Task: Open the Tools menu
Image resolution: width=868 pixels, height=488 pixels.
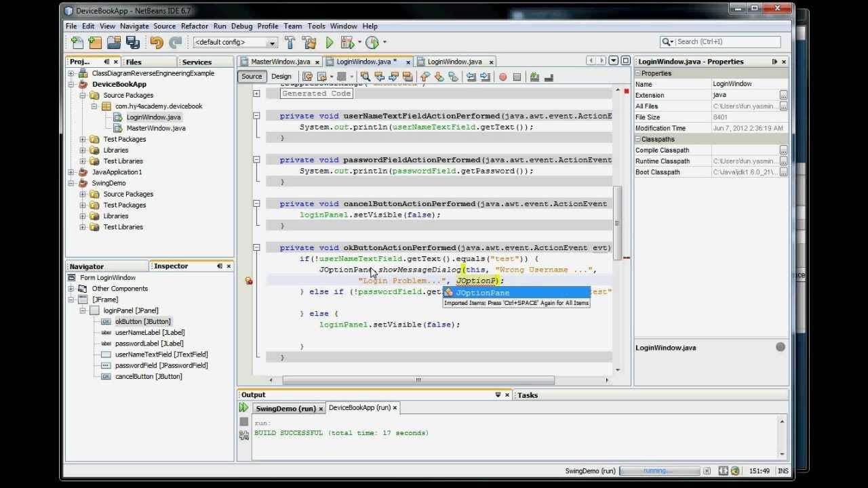Action: (x=316, y=26)
